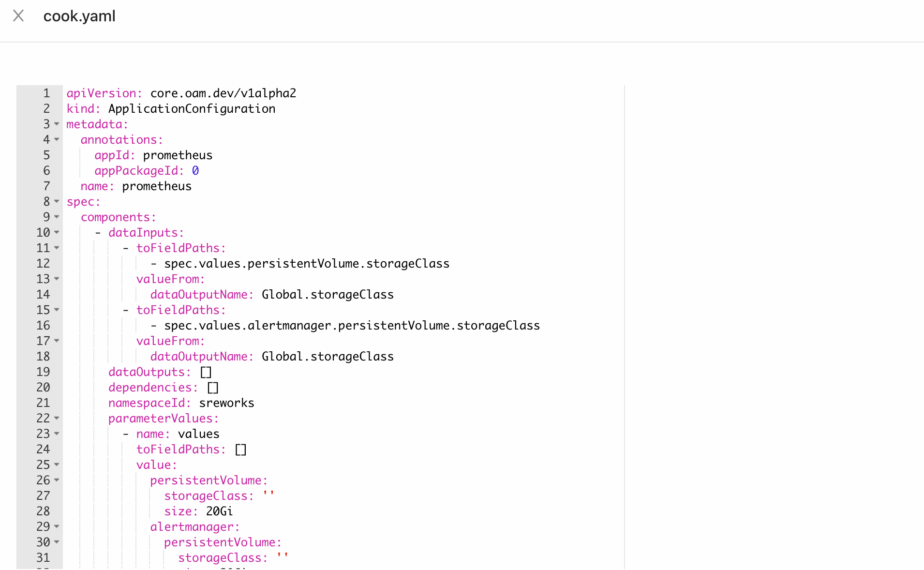The image size is (924, 570).
Task: Fold the alertmanager block on line 29
Action: tap(57, 527)
